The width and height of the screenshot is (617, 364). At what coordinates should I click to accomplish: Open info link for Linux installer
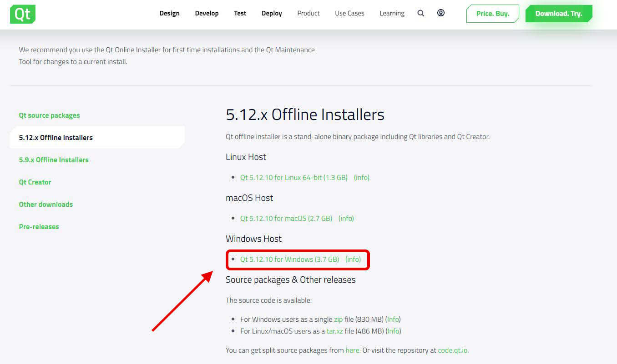click(x=362, y=178)
